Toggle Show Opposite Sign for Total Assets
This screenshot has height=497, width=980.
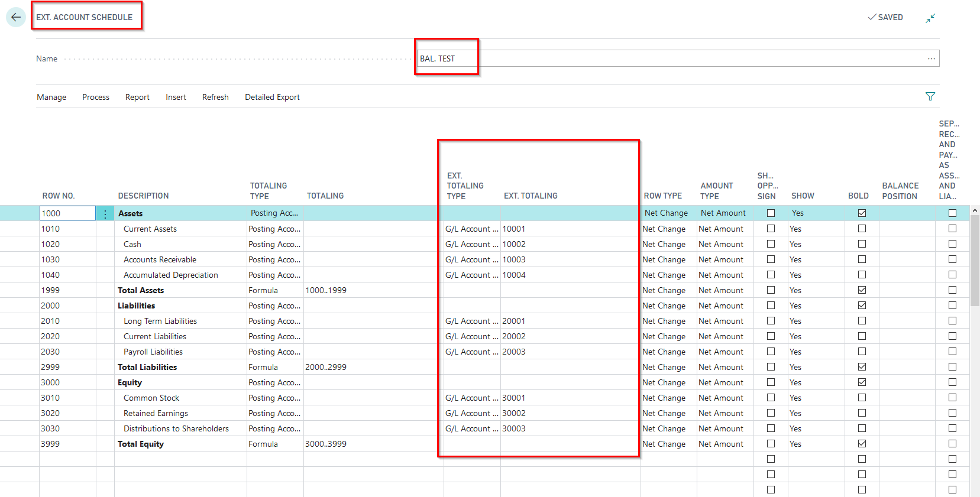(771, 290)
